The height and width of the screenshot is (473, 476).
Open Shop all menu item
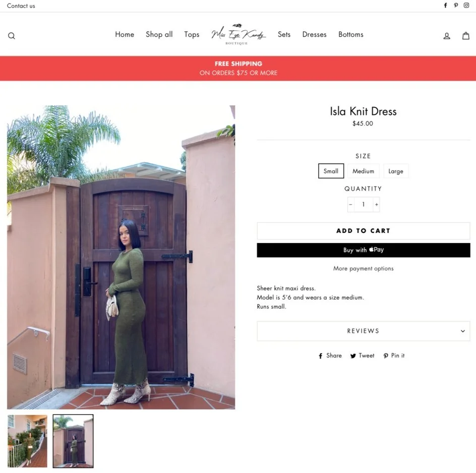(x=159, y=34)
